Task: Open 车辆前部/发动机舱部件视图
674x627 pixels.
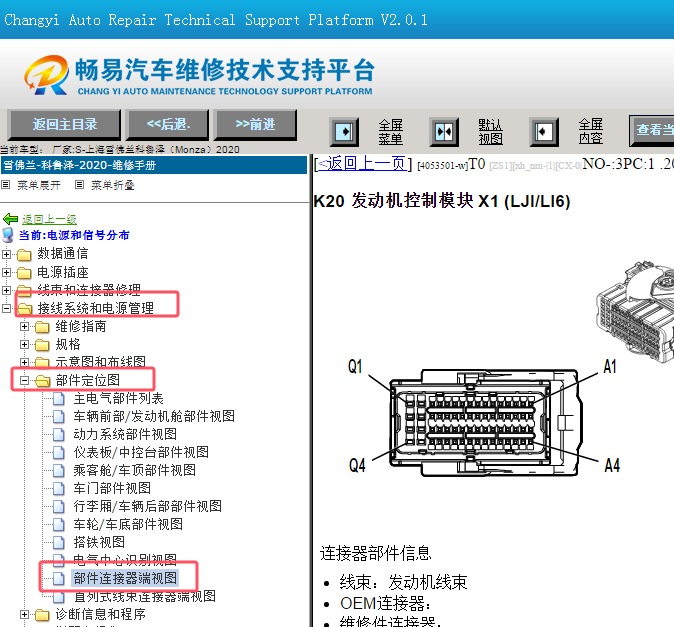Action: pos(154,416)
